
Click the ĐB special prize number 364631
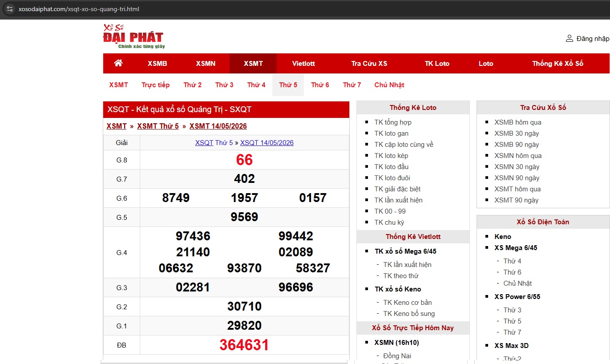pyautogui.click(x=244, y=345)
